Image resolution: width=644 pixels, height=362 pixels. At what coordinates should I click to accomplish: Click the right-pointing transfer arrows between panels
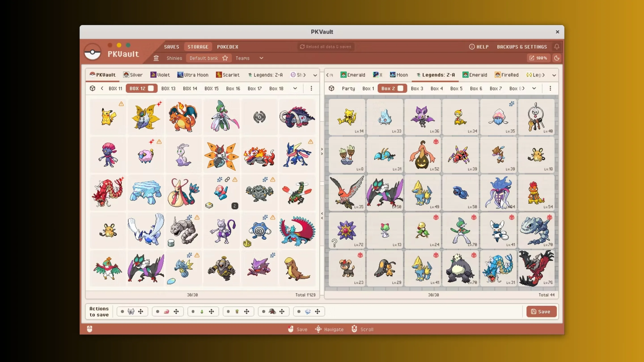pos(322,152)
